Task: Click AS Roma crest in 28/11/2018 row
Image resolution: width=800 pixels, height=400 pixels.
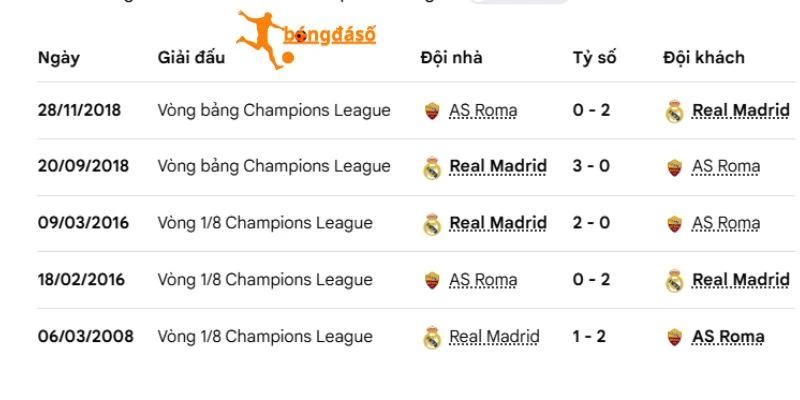Action: point(432,111)
